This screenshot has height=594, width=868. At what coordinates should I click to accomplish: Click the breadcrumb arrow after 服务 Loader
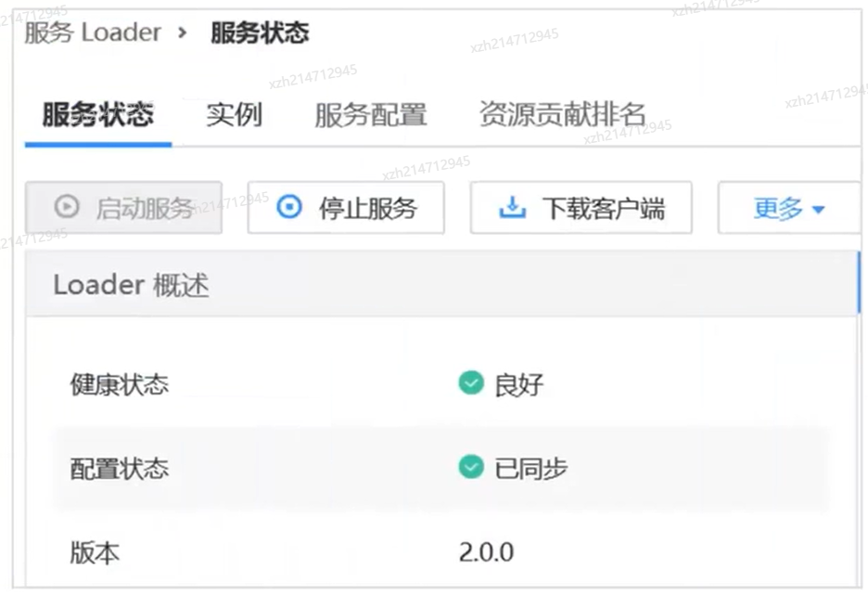pos(183,33)
